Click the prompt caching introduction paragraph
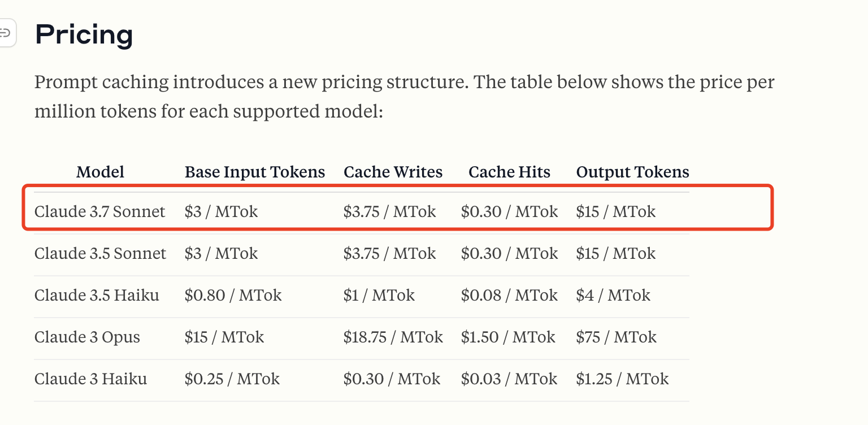 coord(405,97)
